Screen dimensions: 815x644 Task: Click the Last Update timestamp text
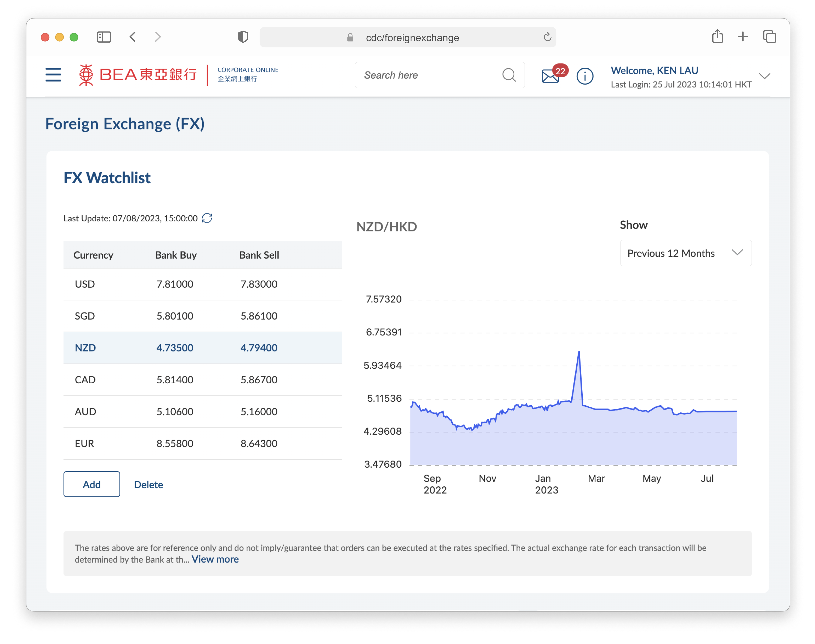(x=130, y=218)
